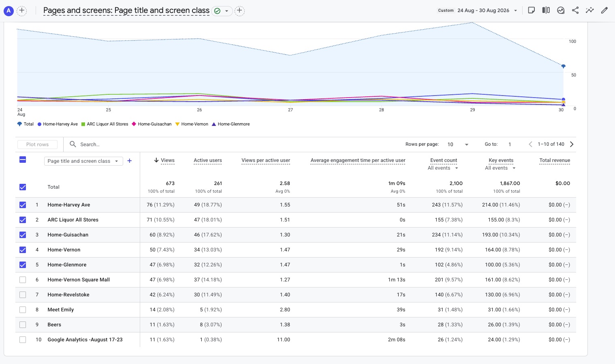Toggle the compare view columns icon
This screenshot has width=615, height=364.
pos(546,11)
